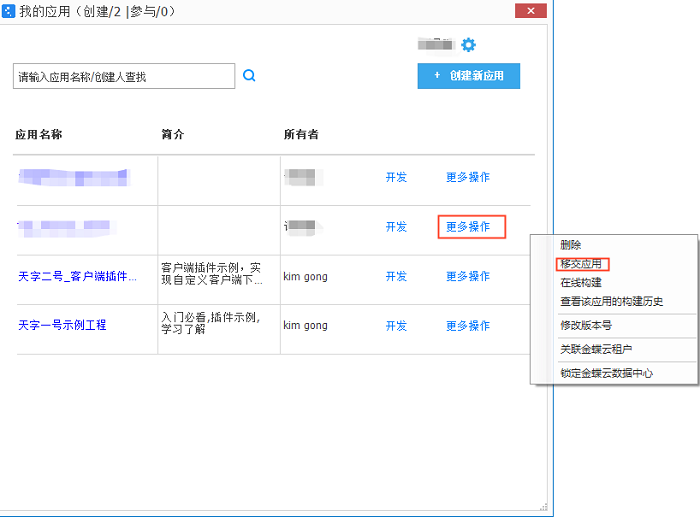The width and height of the screenshot is (700, 517).
Task: Close the 我的应用 window
Action: (530, 11)
